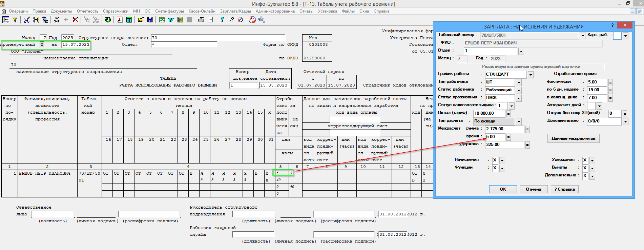Open the calendar toolbar icon
This screenshot has height=250, width=644.
(120, 20)
